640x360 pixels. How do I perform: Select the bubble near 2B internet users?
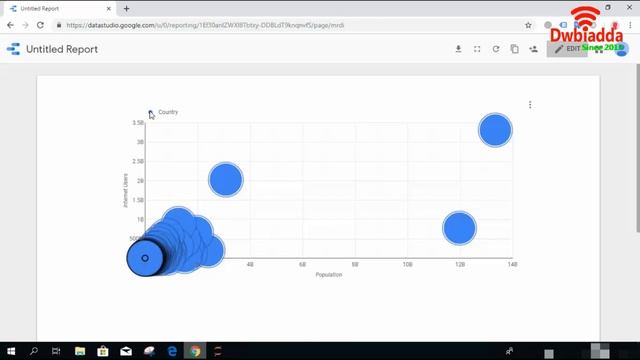coord(226,180)
